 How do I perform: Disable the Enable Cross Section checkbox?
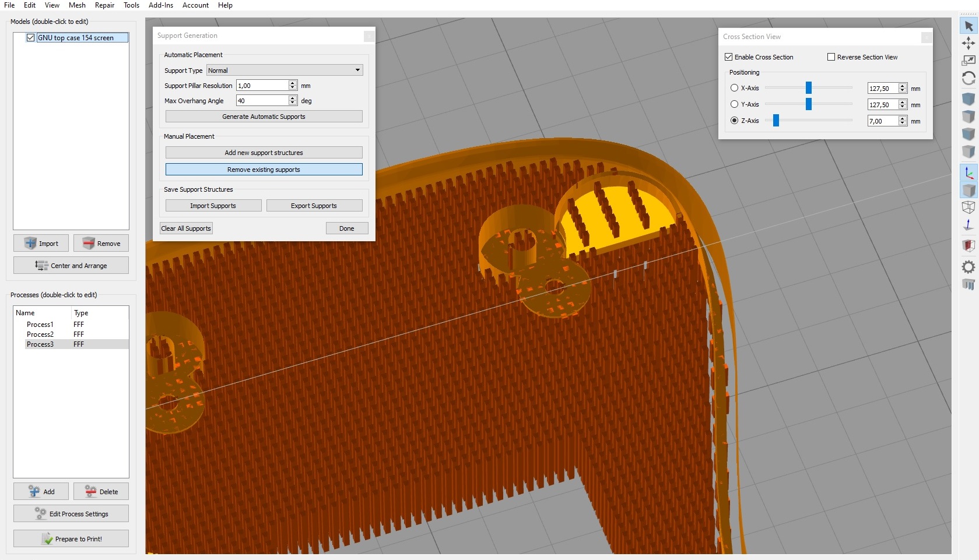[x=728, y=57]
